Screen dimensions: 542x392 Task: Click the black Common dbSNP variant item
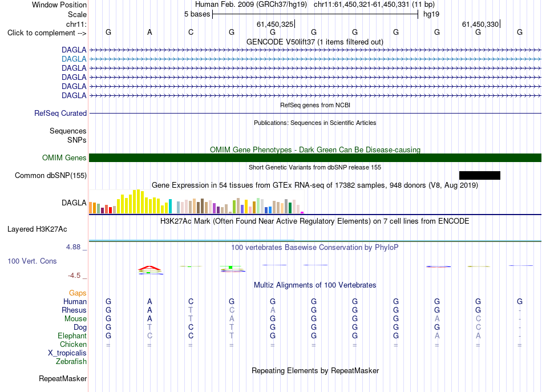coord(479,175)
